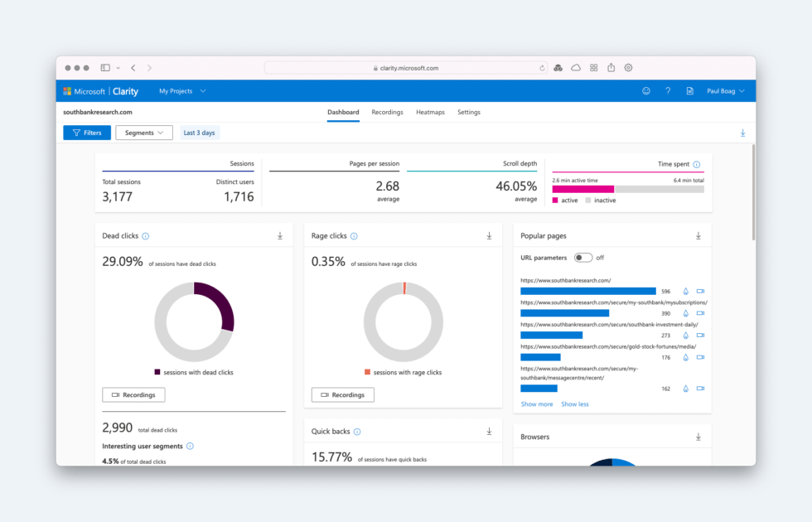The height and width of the screenshot is (522, 812).
Task: Click the info icon beside Time spent
Action: (x=696, y=165)
